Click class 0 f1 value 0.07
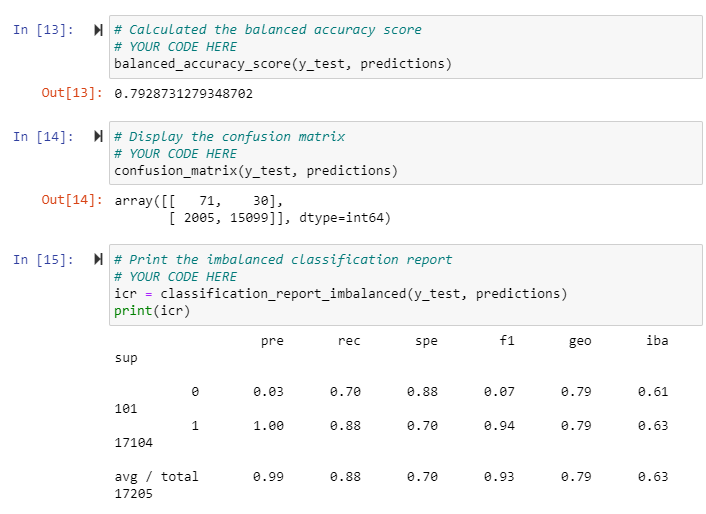 pos(499,392)
